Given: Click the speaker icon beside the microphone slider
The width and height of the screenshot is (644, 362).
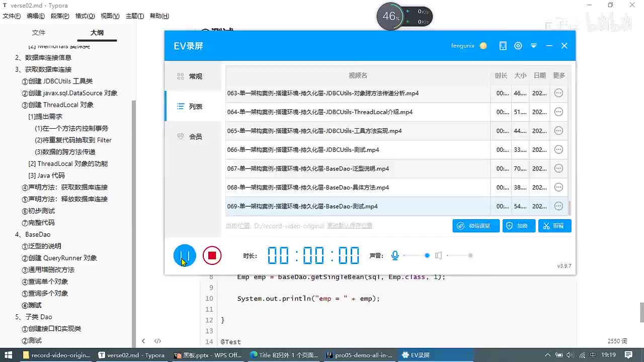Looking at the screenshot, I should point(438,255).
